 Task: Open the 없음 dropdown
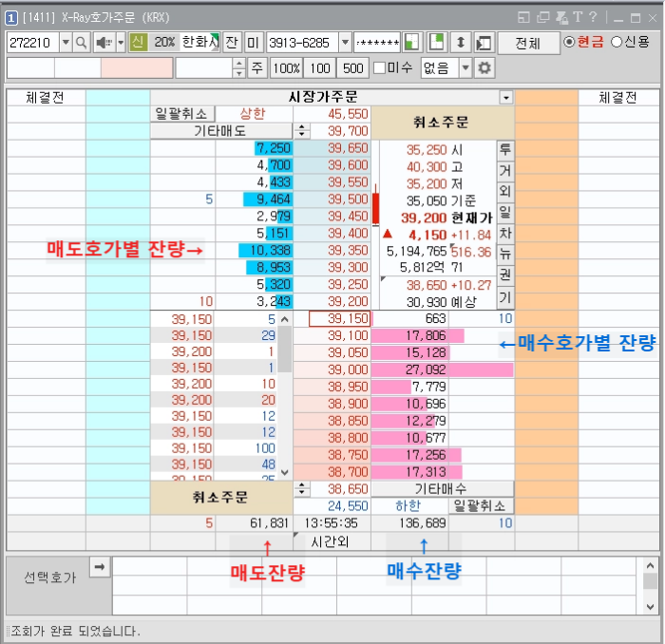point(465,67)
